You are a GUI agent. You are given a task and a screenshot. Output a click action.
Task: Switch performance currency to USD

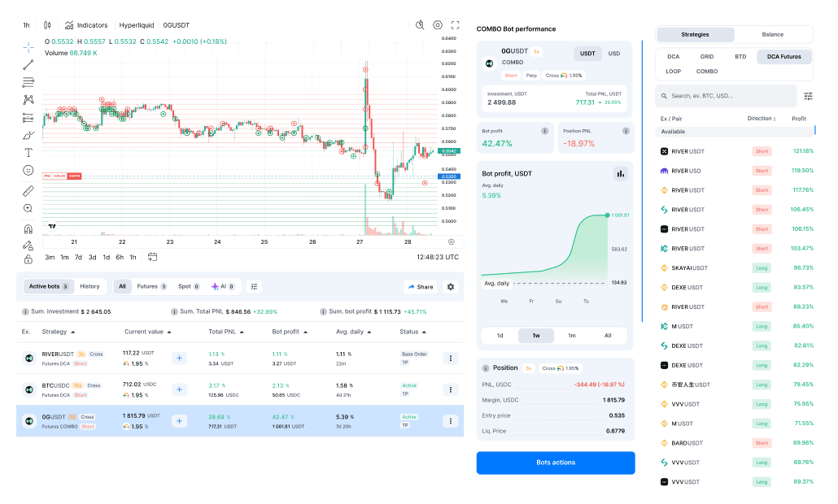pos(614,54)
